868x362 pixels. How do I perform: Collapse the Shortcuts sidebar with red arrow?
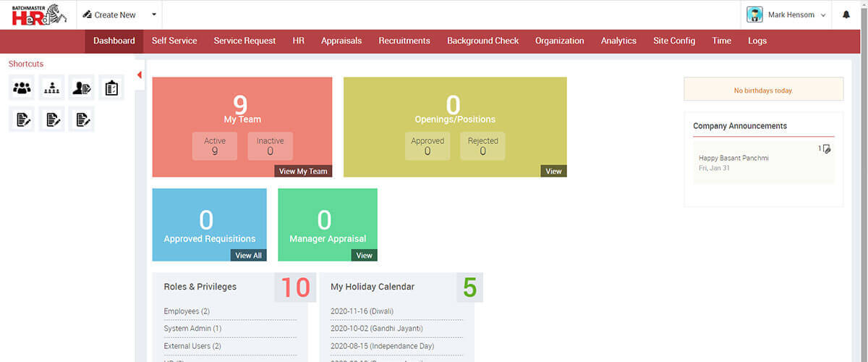click(x=139, y=75)
